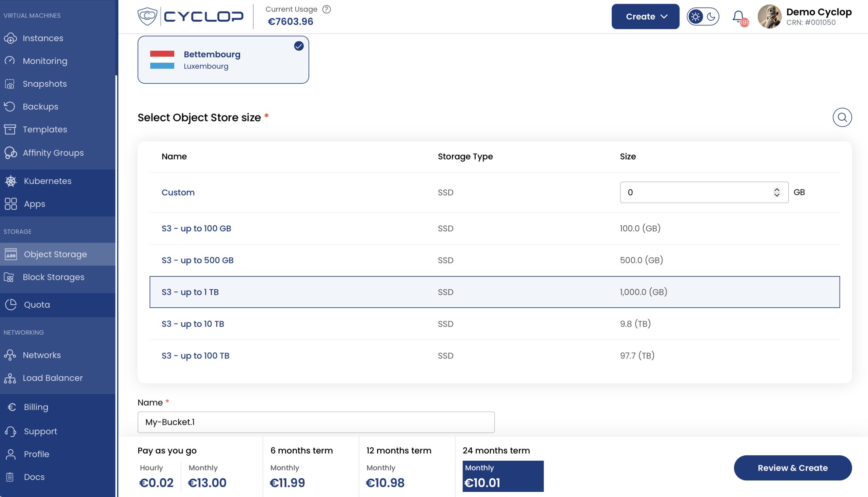Screen dimensions: 868x497
Task: Choose the 12 months term pricing
Action: pos(399,467)
